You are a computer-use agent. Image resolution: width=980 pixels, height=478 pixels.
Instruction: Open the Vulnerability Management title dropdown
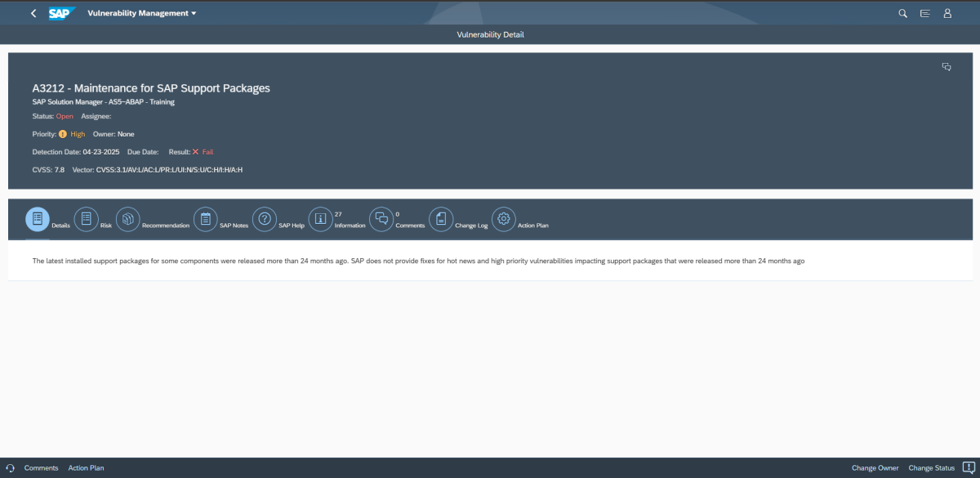tap(142, 13)
